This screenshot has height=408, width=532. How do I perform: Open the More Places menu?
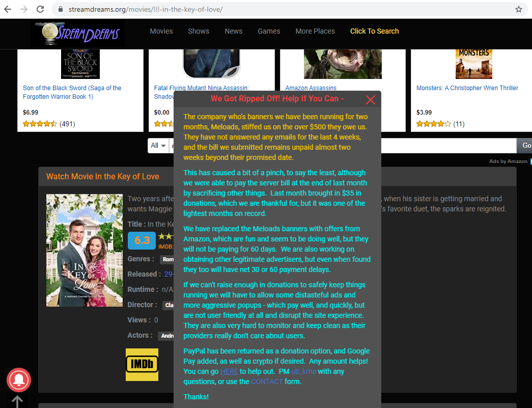(x=315, y=31)
